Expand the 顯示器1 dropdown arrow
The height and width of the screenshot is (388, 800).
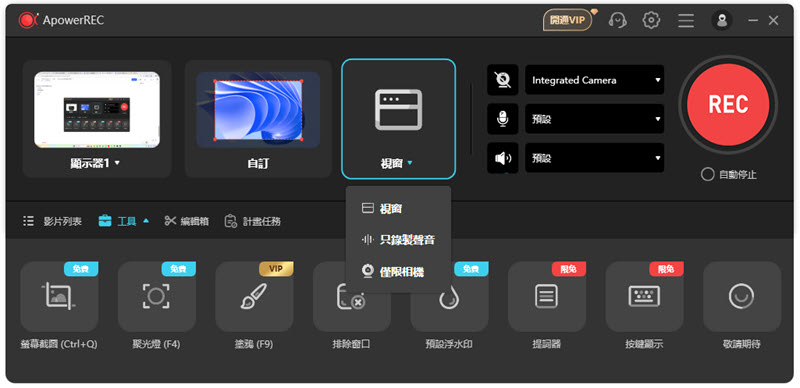(x=117, y=163)
